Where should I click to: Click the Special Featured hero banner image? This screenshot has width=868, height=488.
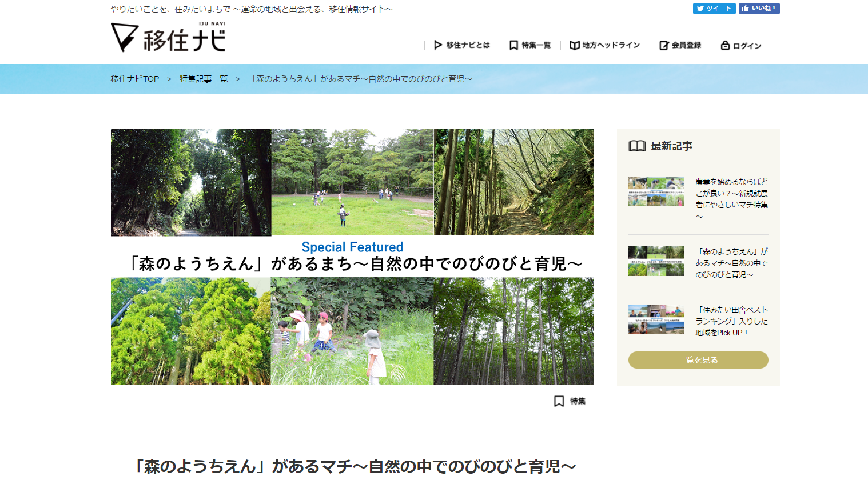[x=352, y=257]
